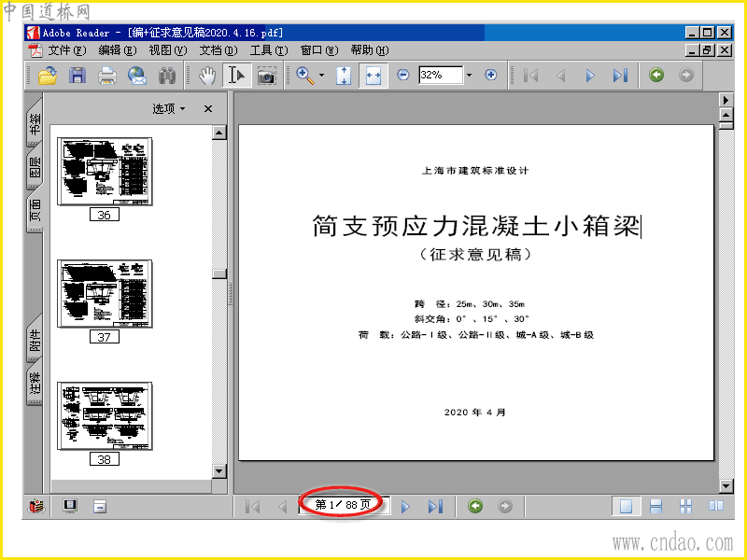Click page label 38
This screenshot has width=747, height=560.
coord(105,459)
